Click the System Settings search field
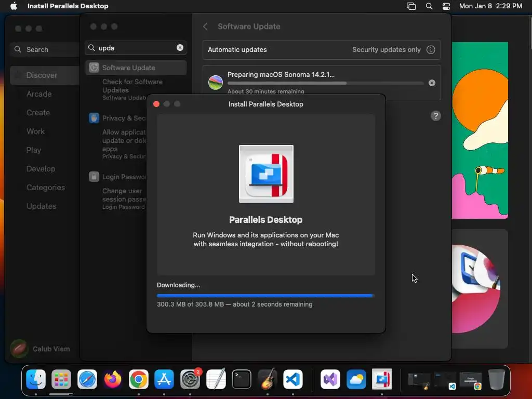The width and height of the screenshot is (532, 399). (x=136, y=48)
